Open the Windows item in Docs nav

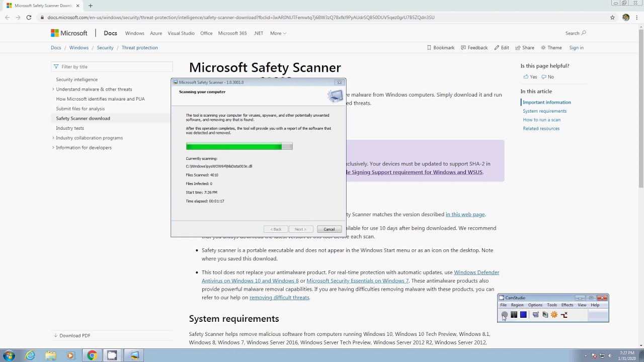pos(134,33)
